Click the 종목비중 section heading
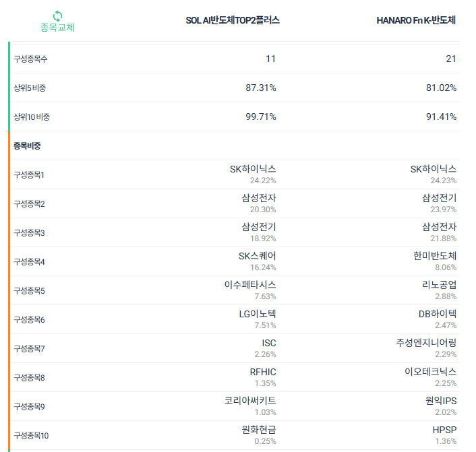 (x=27, y=146)
